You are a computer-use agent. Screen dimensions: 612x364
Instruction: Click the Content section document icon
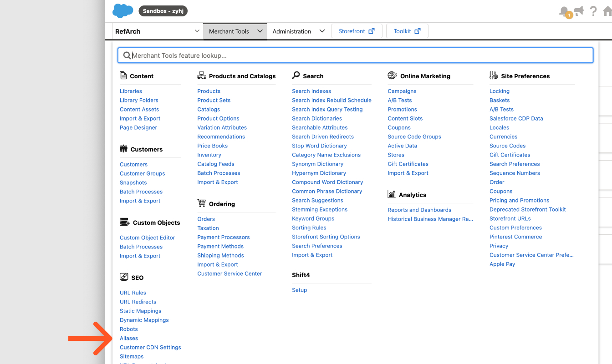coord(123,76)
